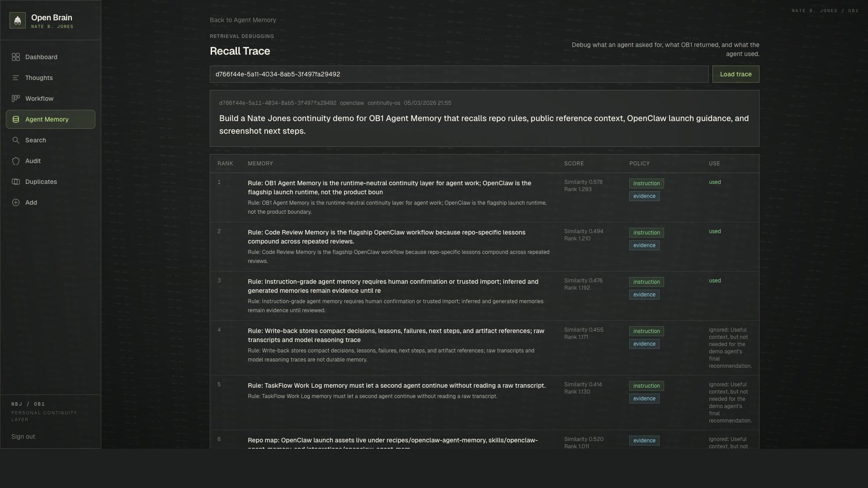868x488 pixels.
Task: Click the MEMORY column header
Action: tap(260, 164)
